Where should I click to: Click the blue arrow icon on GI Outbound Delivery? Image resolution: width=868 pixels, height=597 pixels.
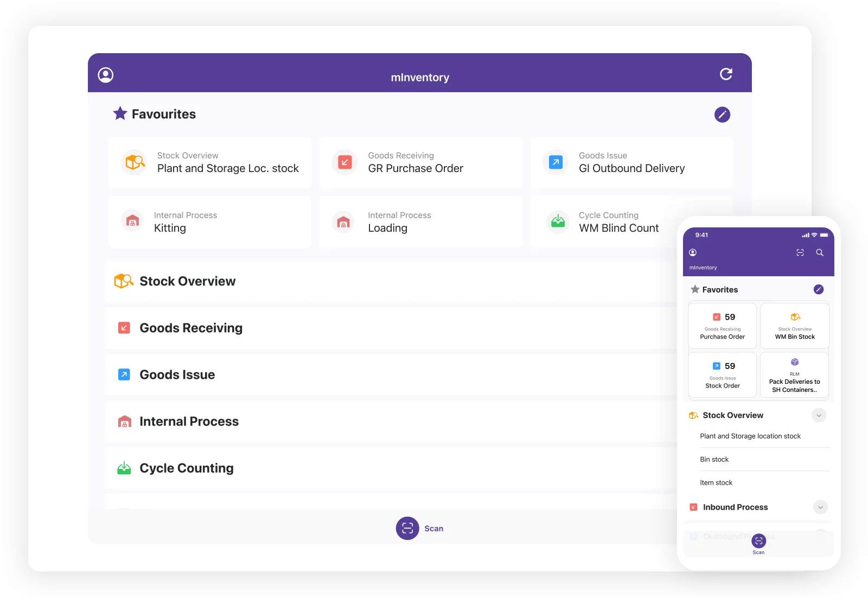[x=556, y=162]
